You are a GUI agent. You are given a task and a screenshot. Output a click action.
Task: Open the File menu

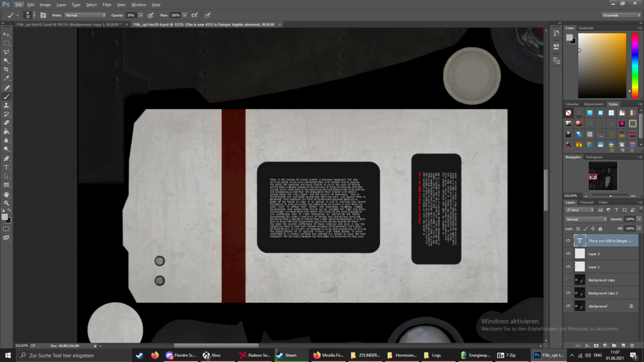click(x=19, y=5)
